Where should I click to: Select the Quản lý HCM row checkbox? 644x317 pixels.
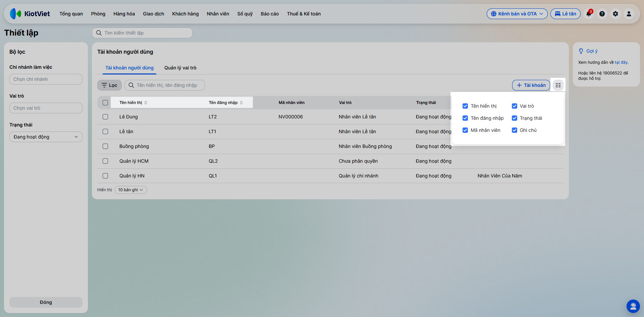[105, 161]
